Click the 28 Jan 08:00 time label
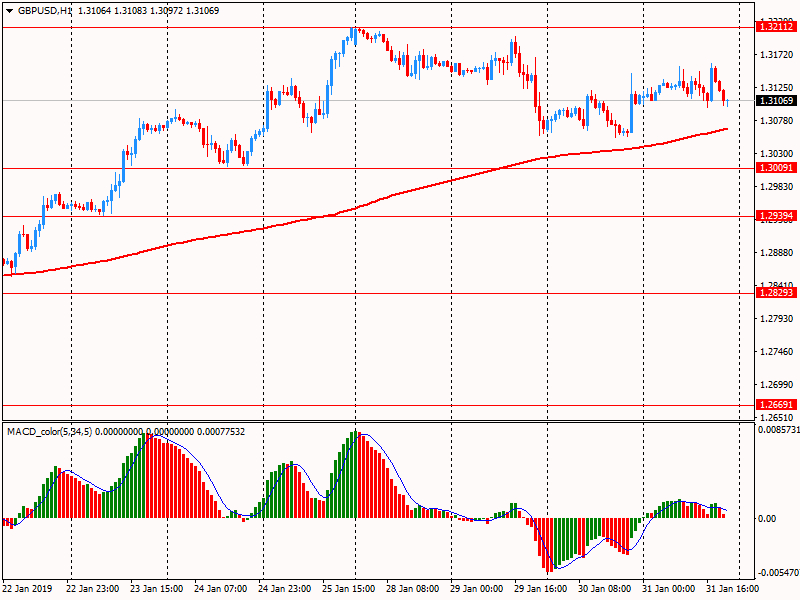Viewport: 800px width, 600px height. point(412,588)
